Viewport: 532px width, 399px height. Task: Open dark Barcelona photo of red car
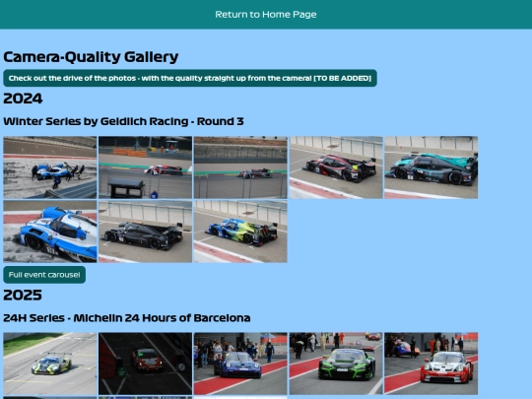[x=145, y=364]
